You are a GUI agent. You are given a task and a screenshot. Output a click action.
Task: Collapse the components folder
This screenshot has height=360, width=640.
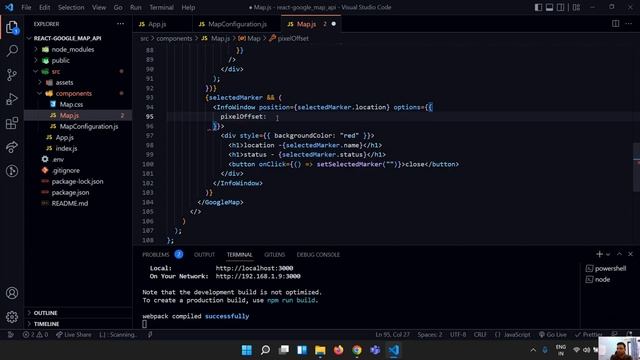(40, 93)
